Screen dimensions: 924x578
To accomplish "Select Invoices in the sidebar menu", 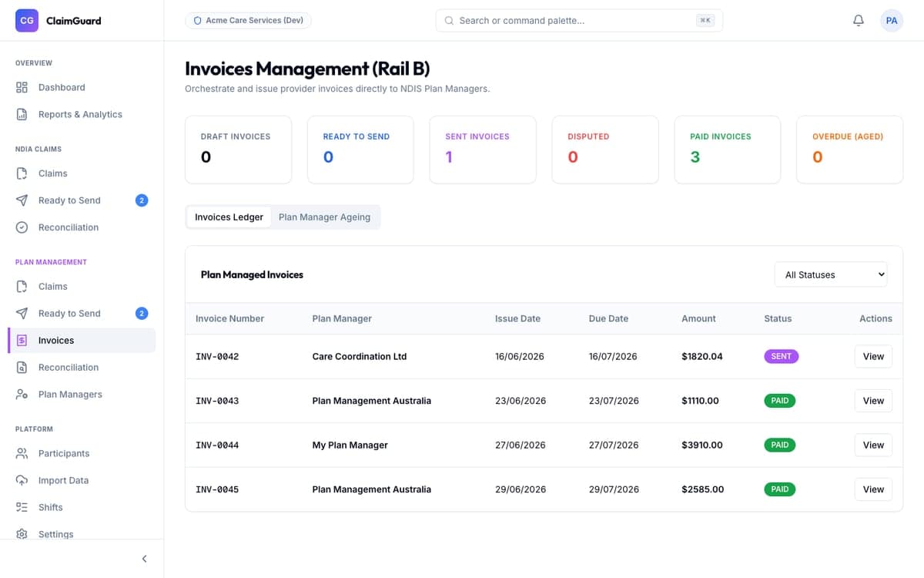I will [x=82, y=341].
